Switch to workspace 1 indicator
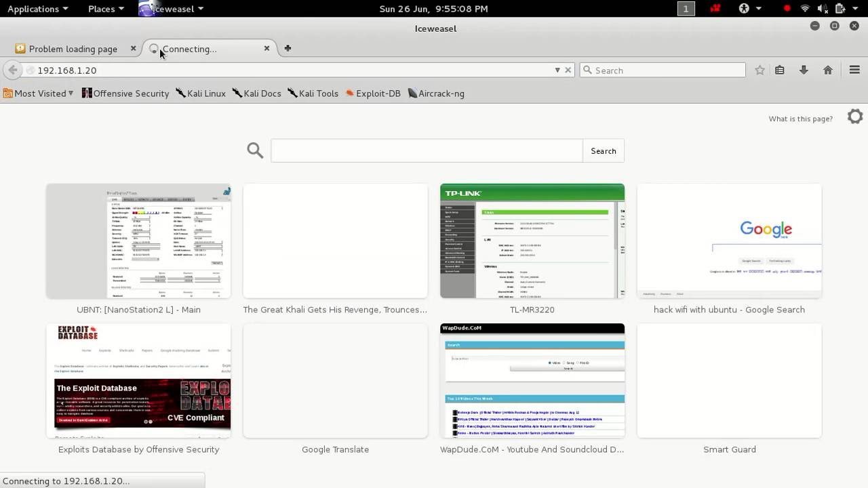The image size is (868, 488). coord(686,9)
